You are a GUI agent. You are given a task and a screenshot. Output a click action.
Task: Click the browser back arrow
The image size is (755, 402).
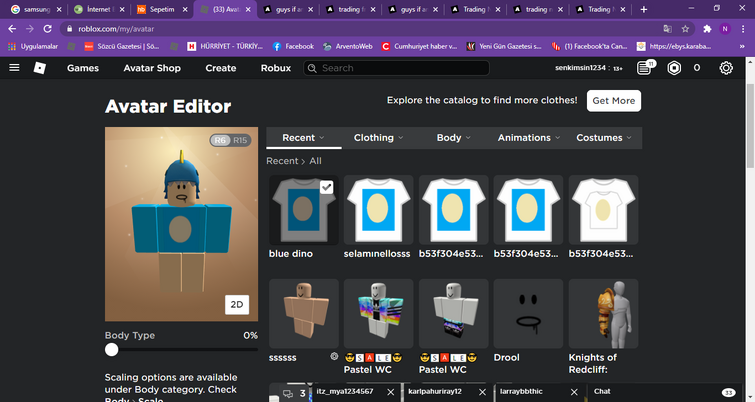(x=12, y=29)
